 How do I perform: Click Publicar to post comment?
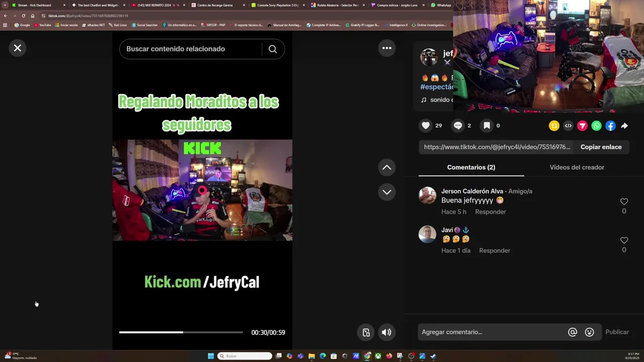click(x=617, y=332)
